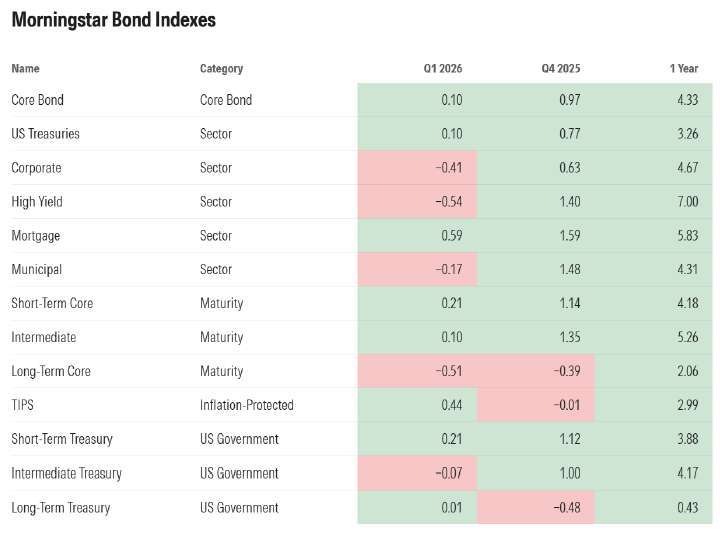Select the Municipal index name
The image size is (720, 535).
(x=36, y=270)
